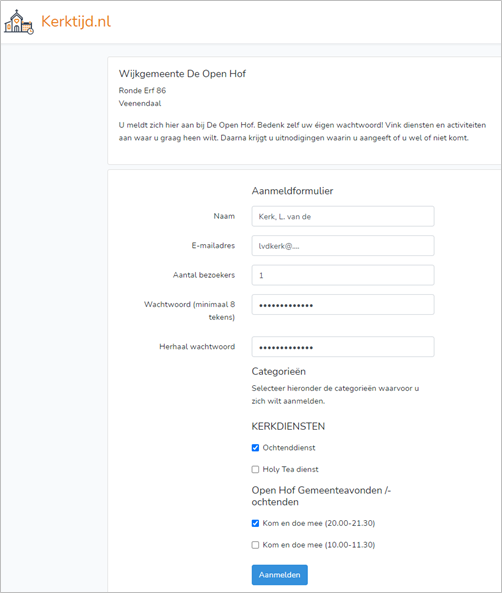Viewport: 502px width, 593px height.
Task: Open the Kerktijd.nl site title link
Action: 76,22
